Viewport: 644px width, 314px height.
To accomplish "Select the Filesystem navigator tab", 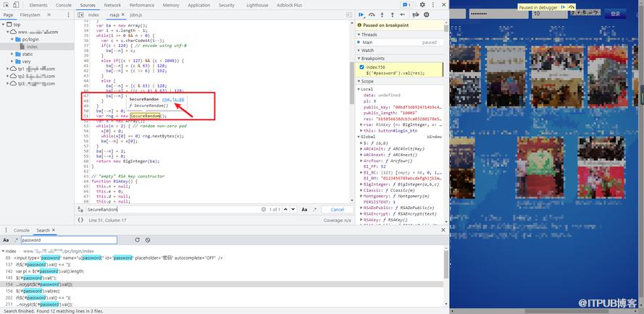I will (30, 14).
